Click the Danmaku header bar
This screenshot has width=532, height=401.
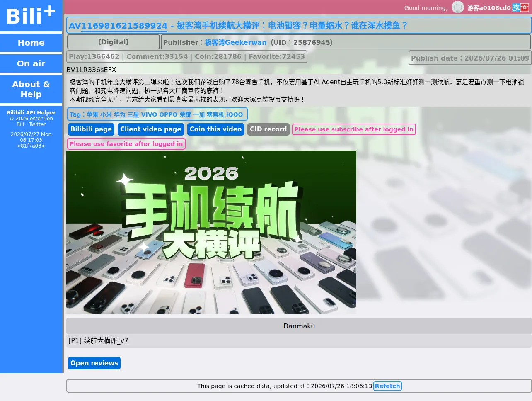[299, 326]
